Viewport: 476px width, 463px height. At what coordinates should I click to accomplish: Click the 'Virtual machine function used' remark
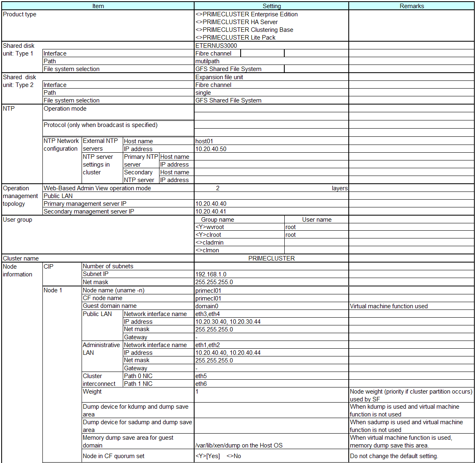coord(389,306)
